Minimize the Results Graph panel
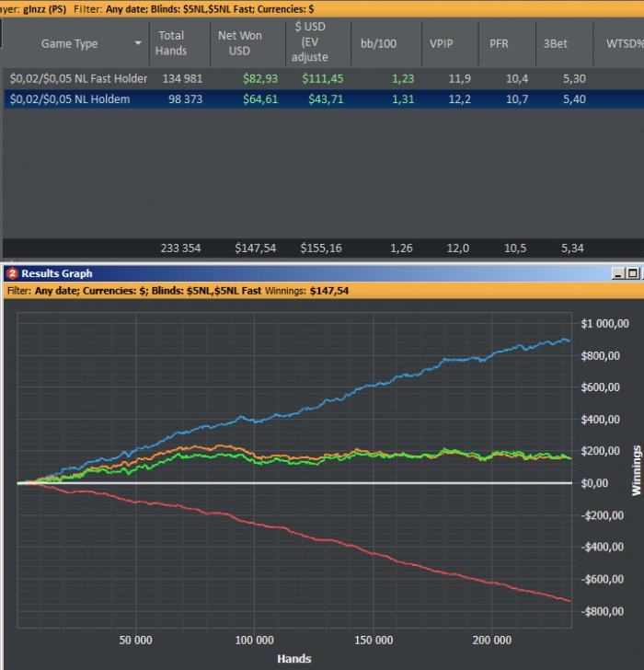The height and width of the screenshot is (670, 644). coord(617,273)
